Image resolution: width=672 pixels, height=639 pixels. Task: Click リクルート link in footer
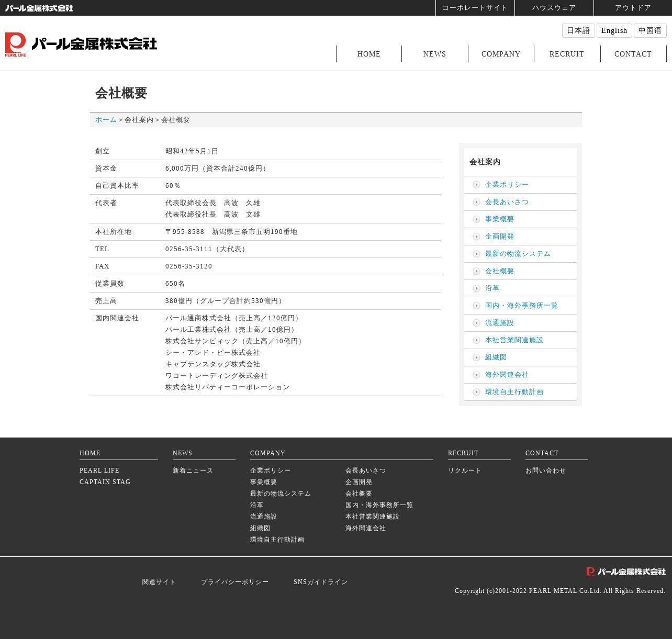pyautogui.click(x=465, y=470)
